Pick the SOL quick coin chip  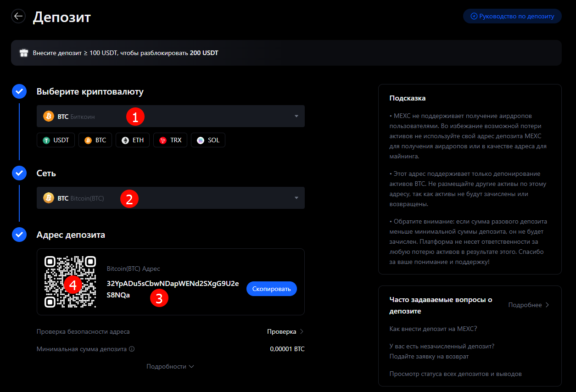pyautogui.click(x=208, y=140)
